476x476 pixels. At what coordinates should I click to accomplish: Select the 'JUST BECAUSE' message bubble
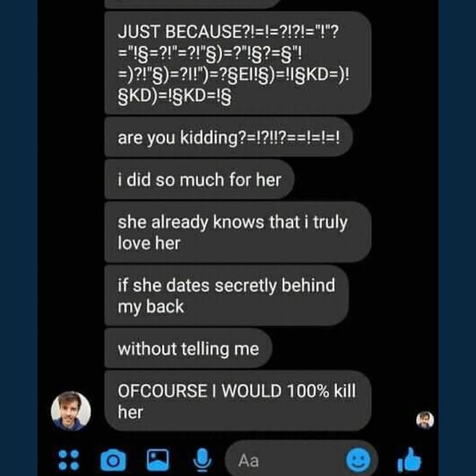click(238, 63)
